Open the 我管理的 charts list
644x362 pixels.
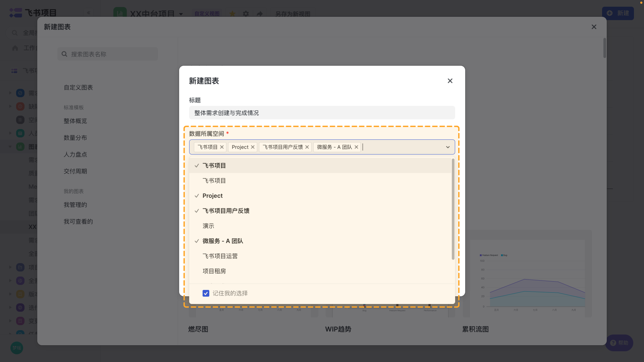pos(75,205)
